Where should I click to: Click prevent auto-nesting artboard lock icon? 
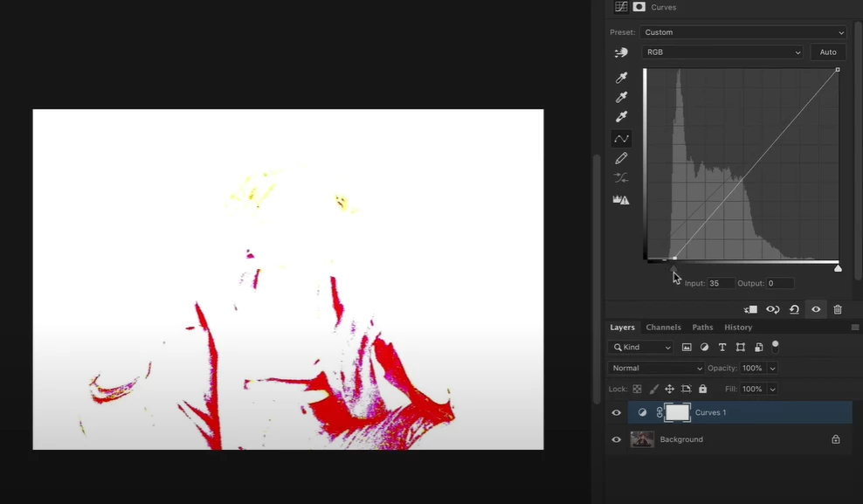pos(686,389)
